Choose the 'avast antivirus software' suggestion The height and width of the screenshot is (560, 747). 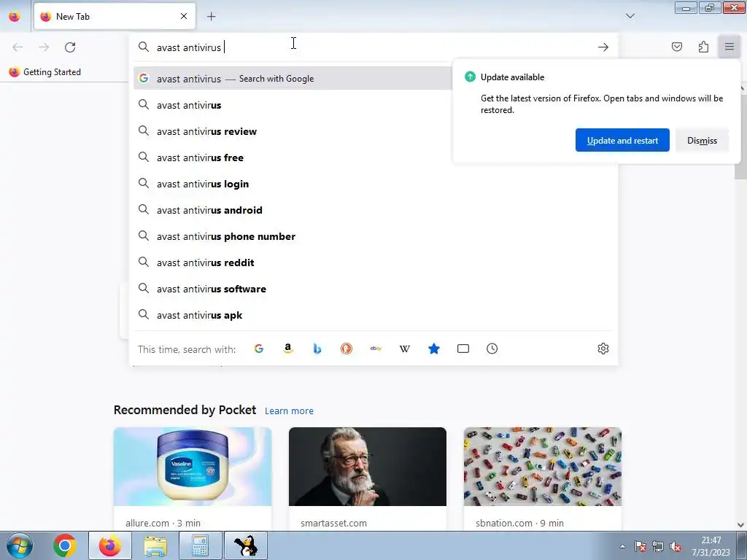click(x=373, y=289)
